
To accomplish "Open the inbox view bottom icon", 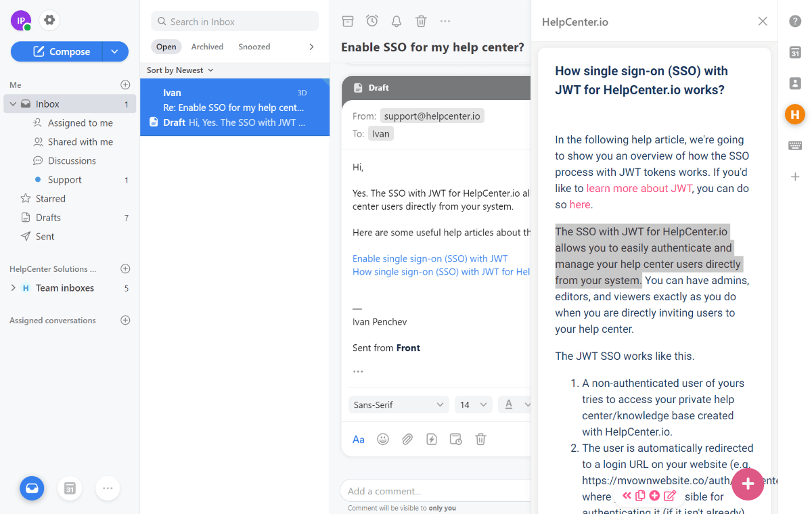I will 32,488.
